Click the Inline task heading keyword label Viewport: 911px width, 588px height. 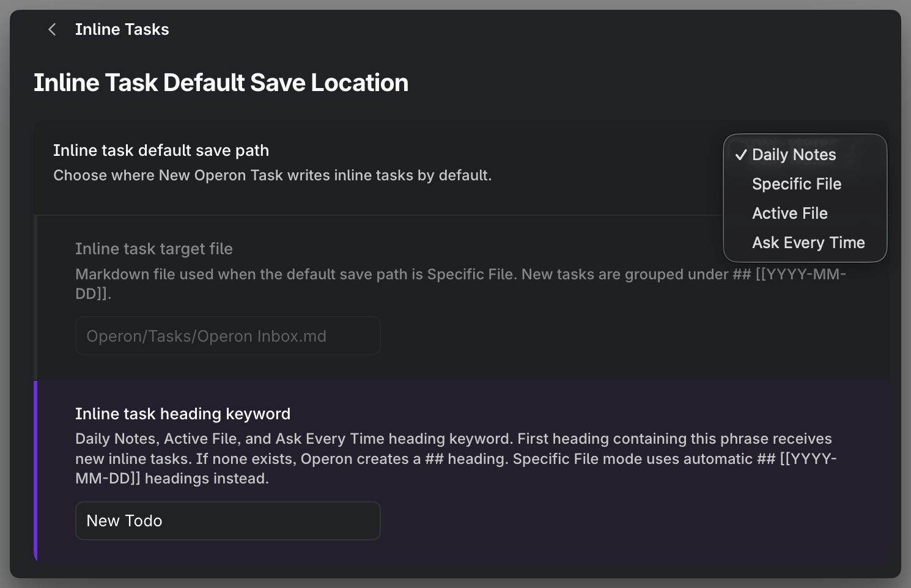click(x=182, y=414)
